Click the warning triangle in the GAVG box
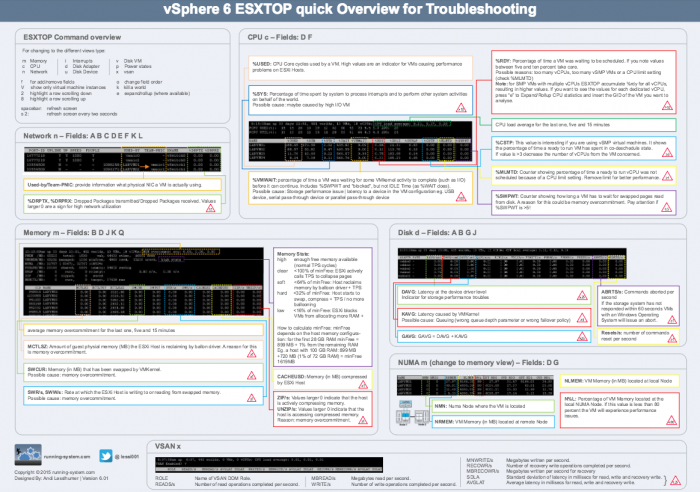This screenshot has height=492, width=700. pyautogui.click(x=582, y=337)
